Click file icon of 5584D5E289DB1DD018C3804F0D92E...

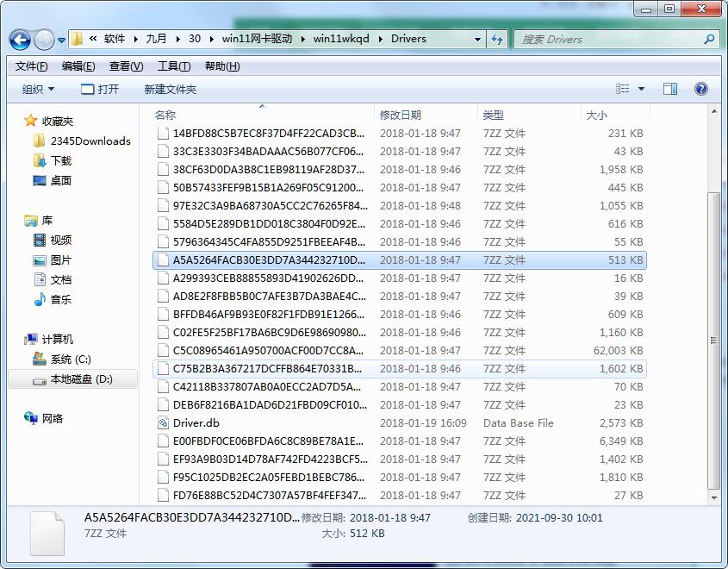pos(163,224)
